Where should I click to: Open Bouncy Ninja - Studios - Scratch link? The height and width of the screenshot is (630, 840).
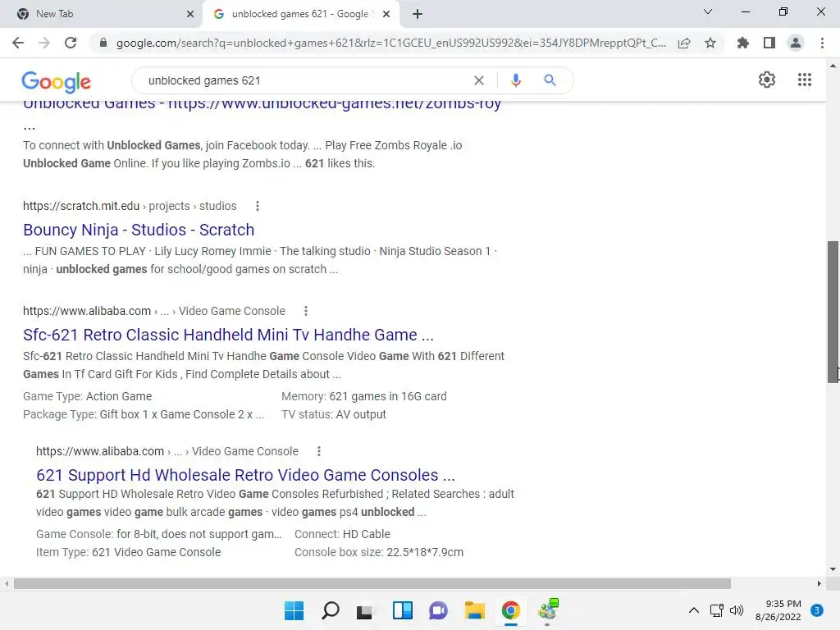[139, 230]
